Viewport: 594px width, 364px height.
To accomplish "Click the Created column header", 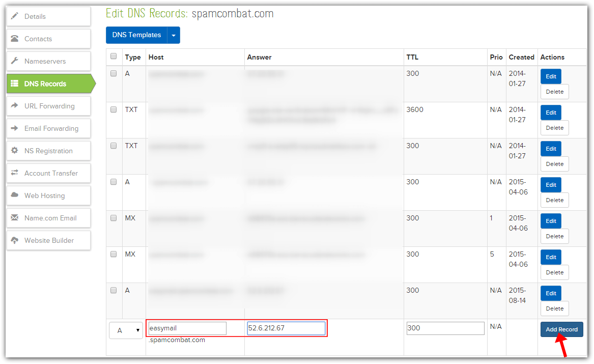I will 521,57.
